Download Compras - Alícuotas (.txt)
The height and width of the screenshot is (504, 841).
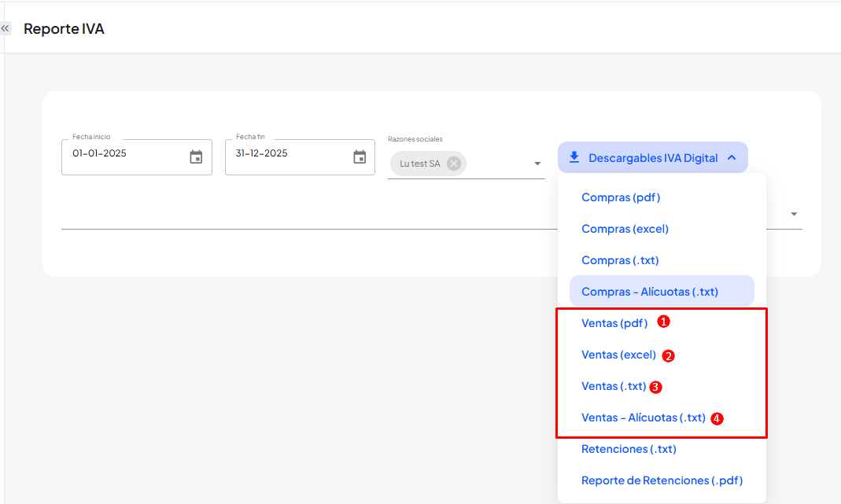click(x=650, y=292)
